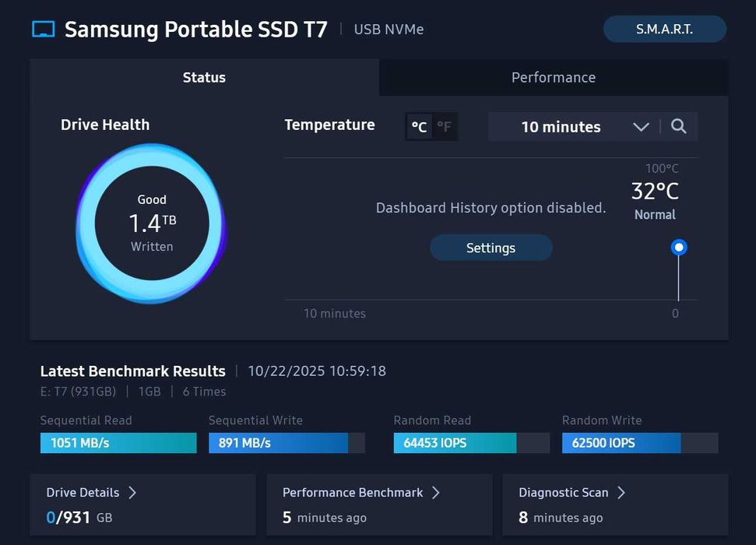This screenshot has height=545, width=756.
Task: Select Fahrenheit temperature unit
Action: tap(444, 127)
